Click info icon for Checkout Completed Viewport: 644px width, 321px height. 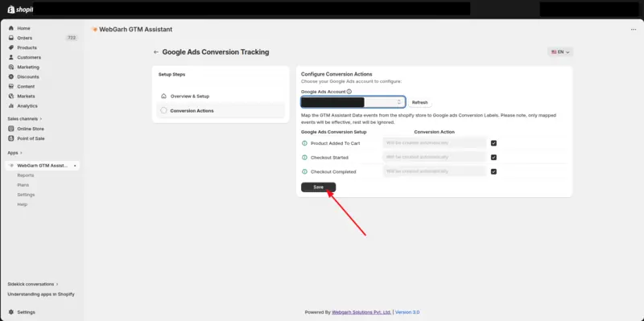[305, 171]
